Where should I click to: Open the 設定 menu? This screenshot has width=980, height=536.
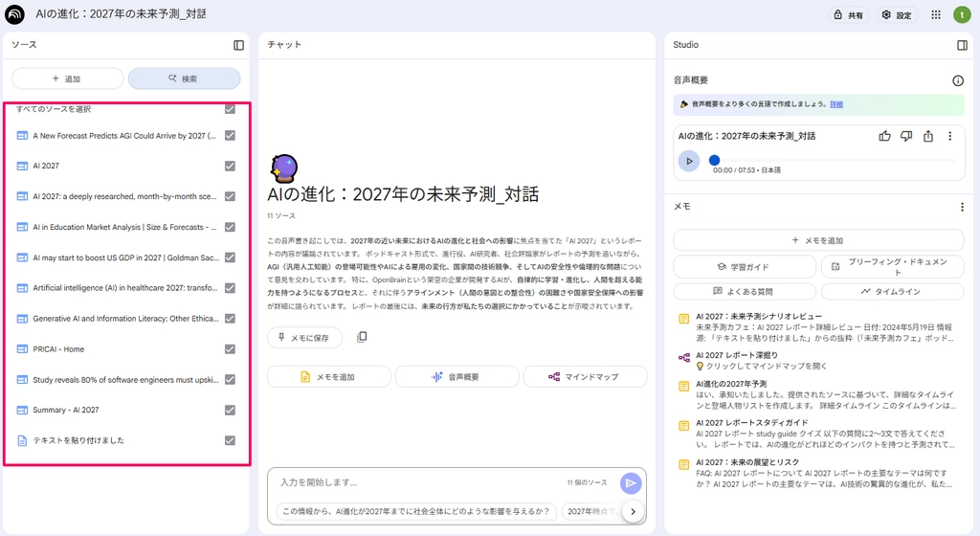[899, 15]
